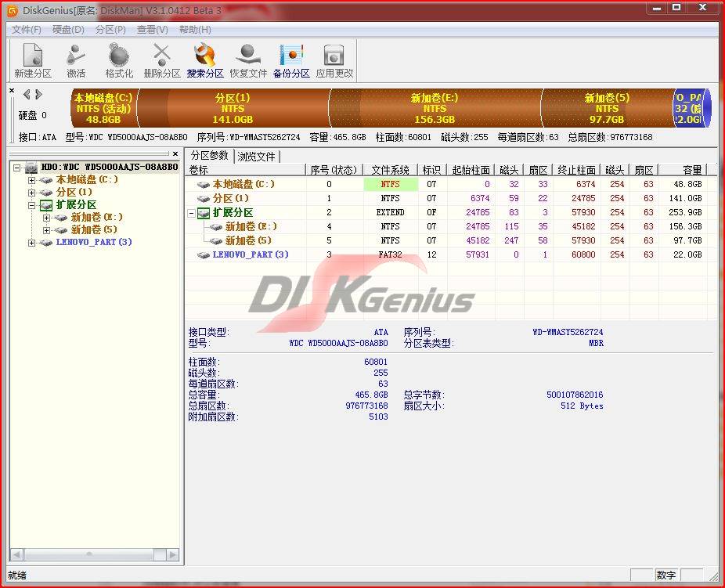Collapse 扩展分区 row in partition table
725x588 pixels.
click(x=191, y=213)
